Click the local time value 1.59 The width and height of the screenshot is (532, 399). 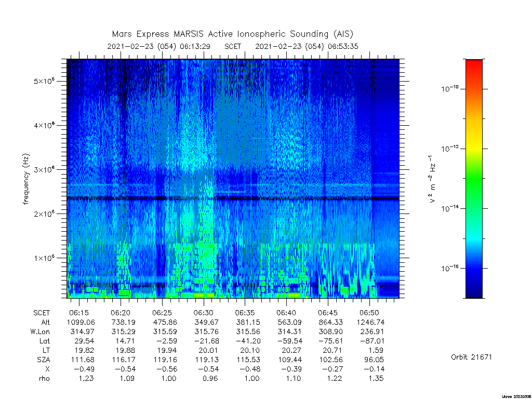[377, 350]
